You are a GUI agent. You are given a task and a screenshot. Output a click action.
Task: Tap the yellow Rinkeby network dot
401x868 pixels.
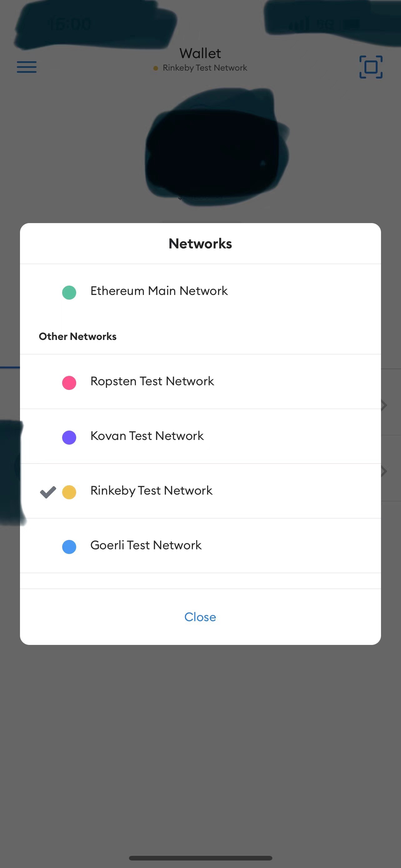point(69,492)
